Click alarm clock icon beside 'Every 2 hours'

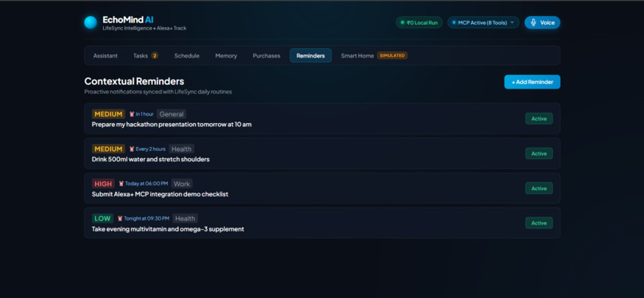click(132, 149)
